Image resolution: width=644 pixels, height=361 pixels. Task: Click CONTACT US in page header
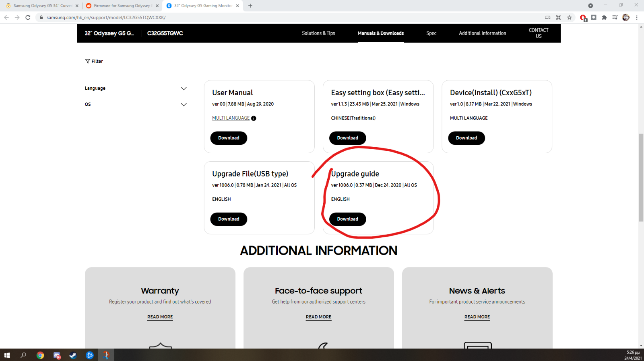point(539,33)
